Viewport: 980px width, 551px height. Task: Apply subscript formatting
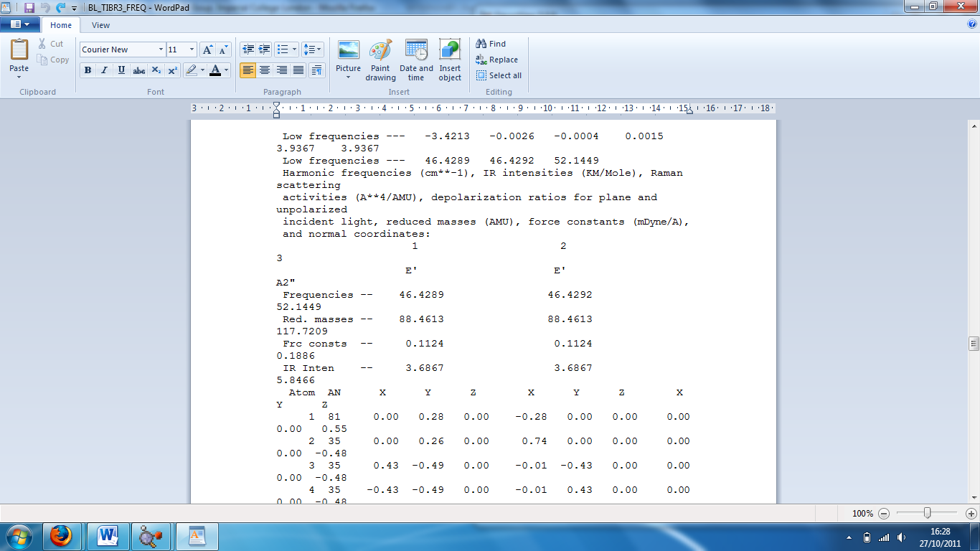tap(156, 70)
